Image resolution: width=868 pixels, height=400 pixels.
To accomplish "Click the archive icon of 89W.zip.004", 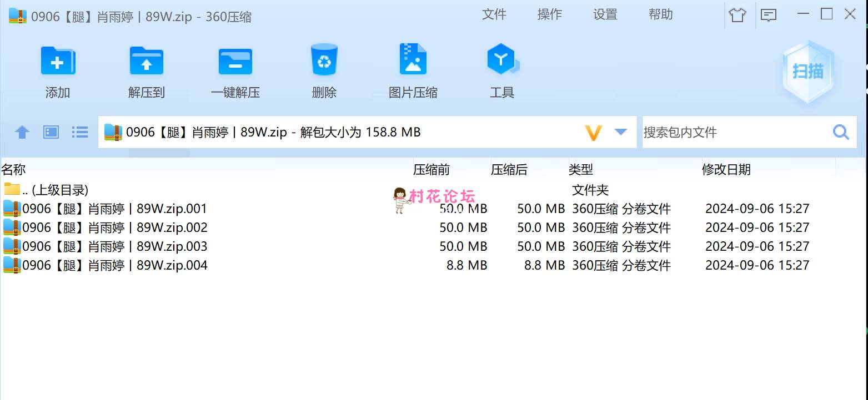I will [x=12, y=265].
